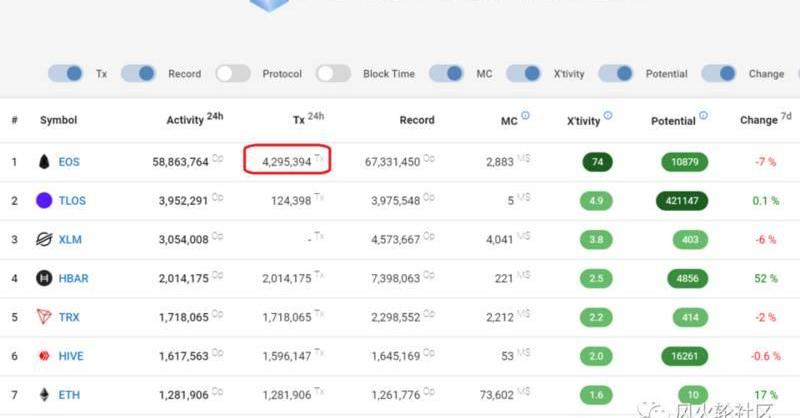800x418 pixels.
Task: Disable the Change column toggle
Action: (719, 73)
